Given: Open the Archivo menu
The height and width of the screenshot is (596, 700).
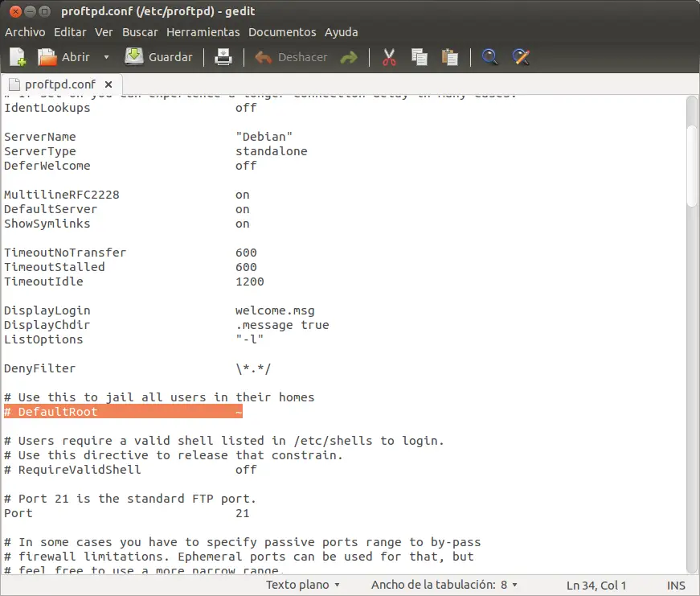Looking at the screenshot, I should point(25,32).
